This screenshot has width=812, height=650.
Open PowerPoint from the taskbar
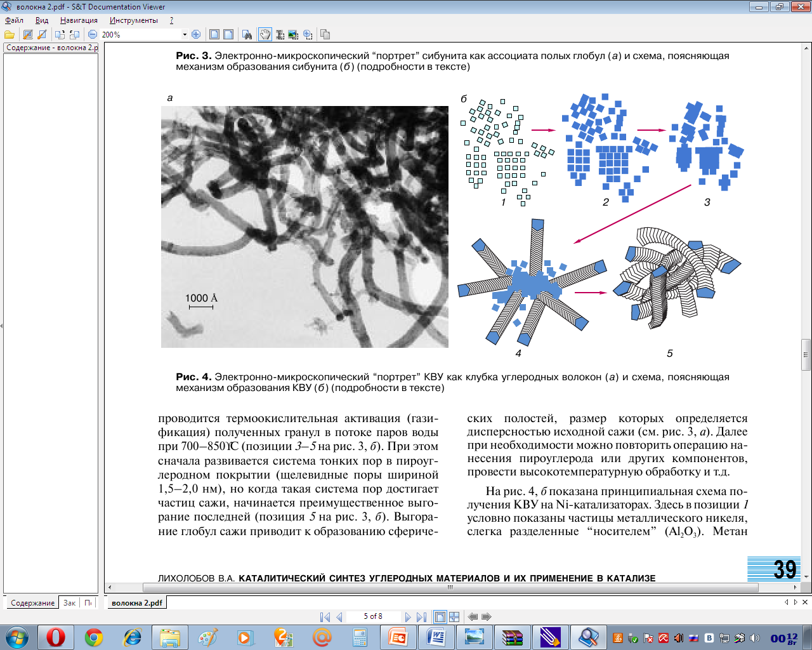click(398, 637)
